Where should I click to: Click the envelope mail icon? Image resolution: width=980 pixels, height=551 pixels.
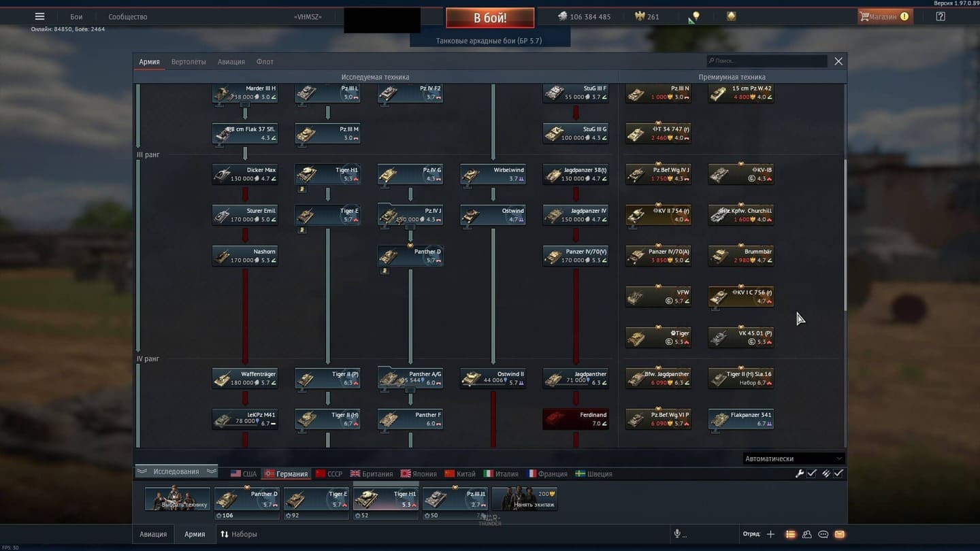[840, 535]
